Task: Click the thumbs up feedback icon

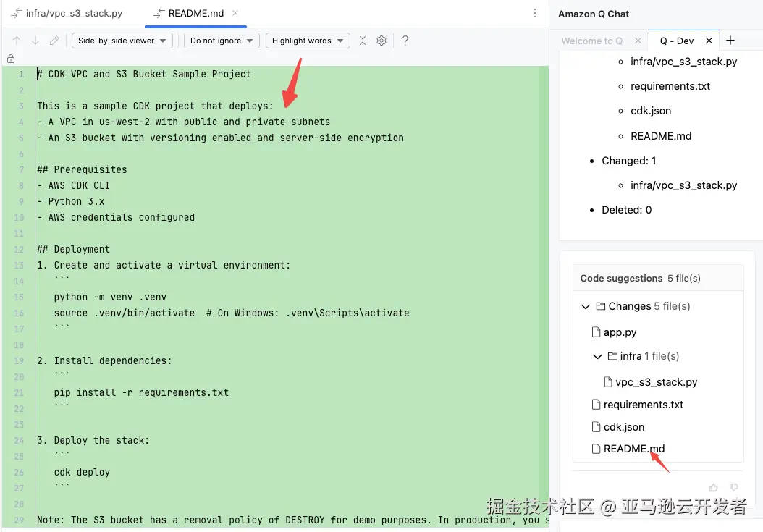Action: 713,487
